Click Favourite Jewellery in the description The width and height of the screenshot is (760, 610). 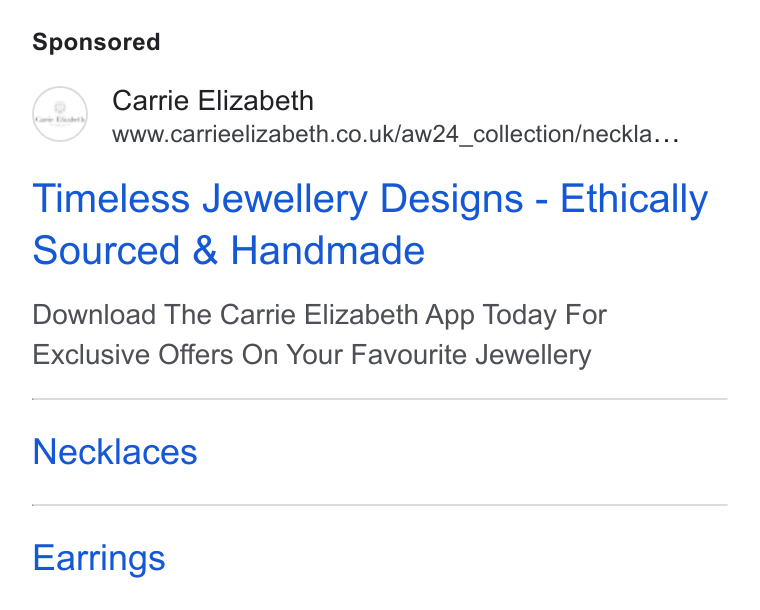point(471,355)
